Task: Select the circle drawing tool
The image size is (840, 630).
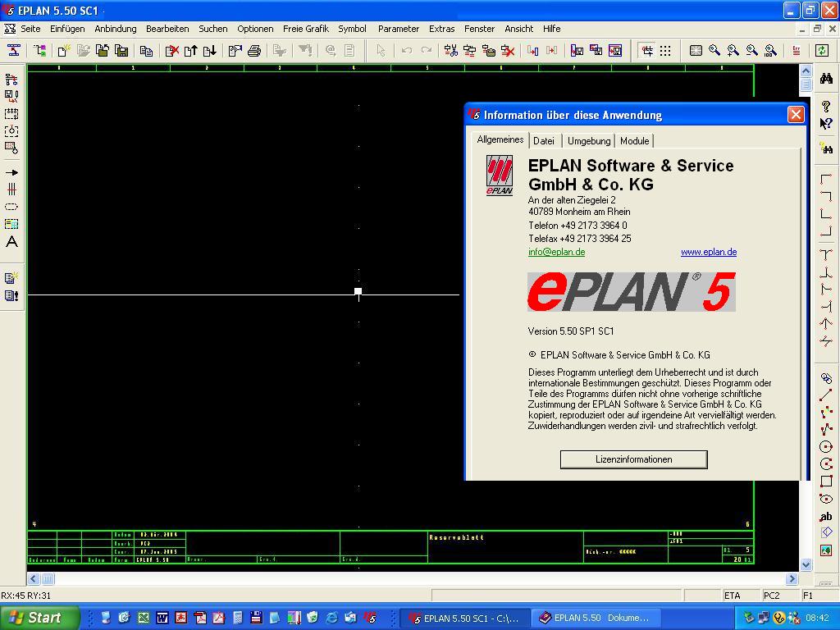Action: click(826, 446)
